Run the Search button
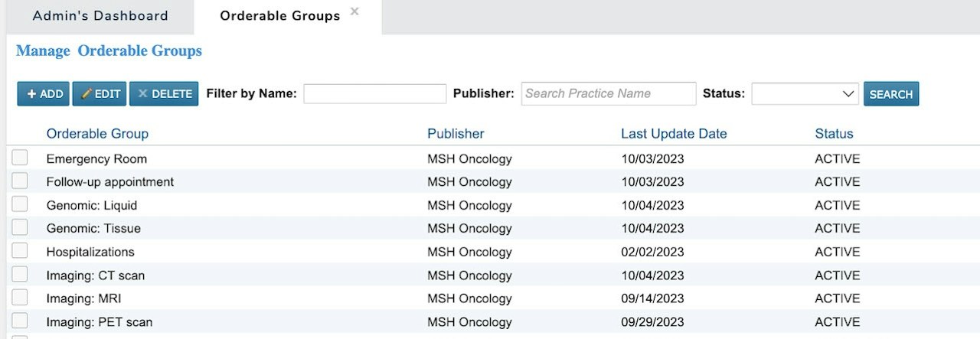 (x=891, y=94)
